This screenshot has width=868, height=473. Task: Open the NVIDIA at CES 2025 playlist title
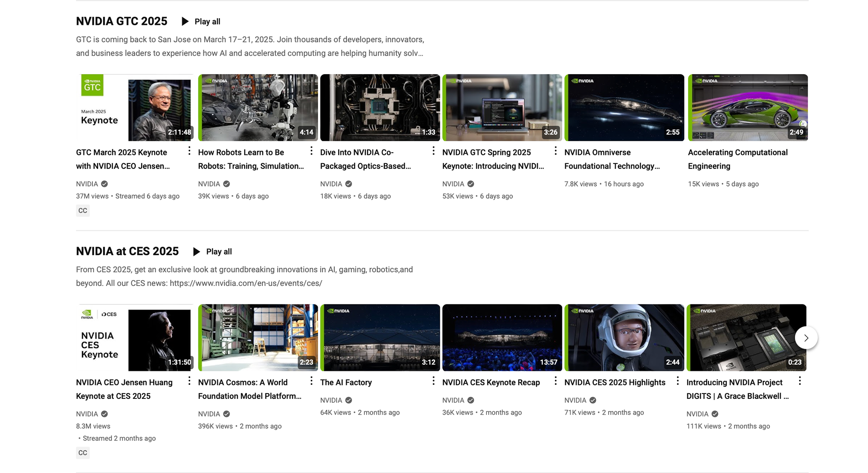tap(127, 251)
